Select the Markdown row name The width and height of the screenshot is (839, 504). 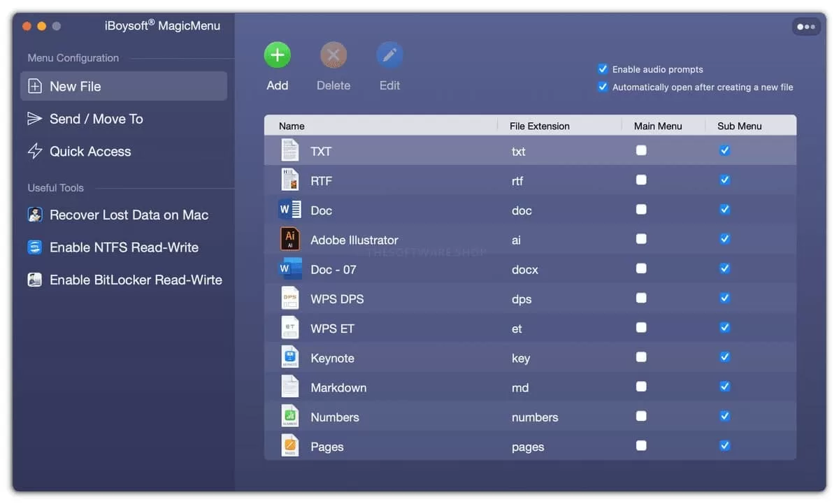338,387
